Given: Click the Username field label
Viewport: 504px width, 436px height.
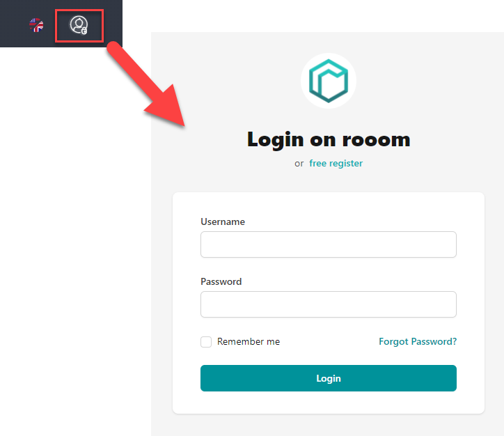Looking at the screenshot, I should (x=223, y=221).
